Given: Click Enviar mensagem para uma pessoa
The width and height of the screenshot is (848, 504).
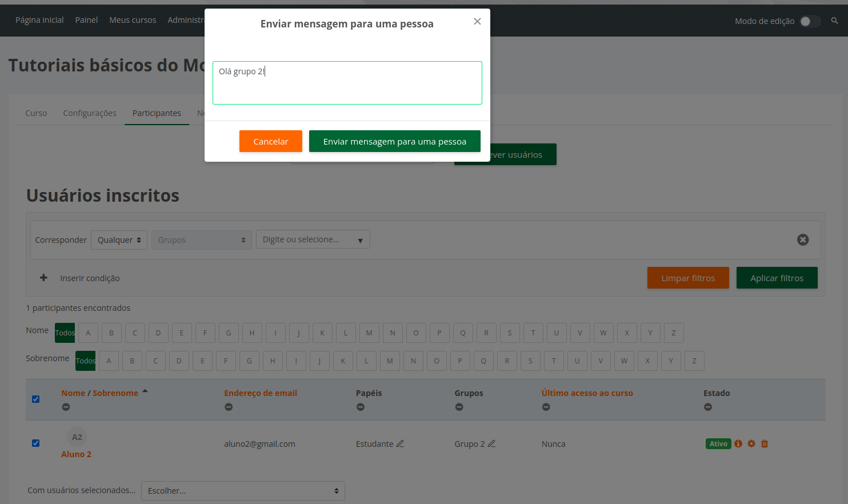Looking at the screenshot, I should [x=394, y=141].
